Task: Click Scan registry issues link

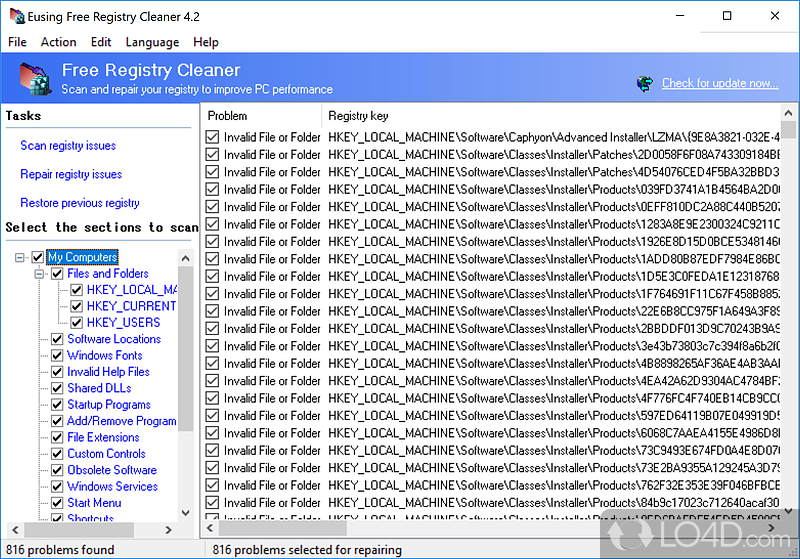Action: [x=68, y=146]
